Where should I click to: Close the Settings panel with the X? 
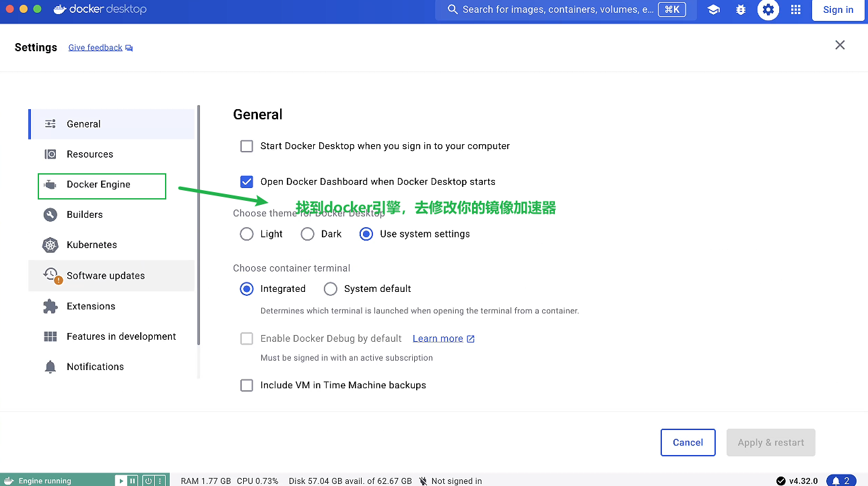tap(840, 45)
